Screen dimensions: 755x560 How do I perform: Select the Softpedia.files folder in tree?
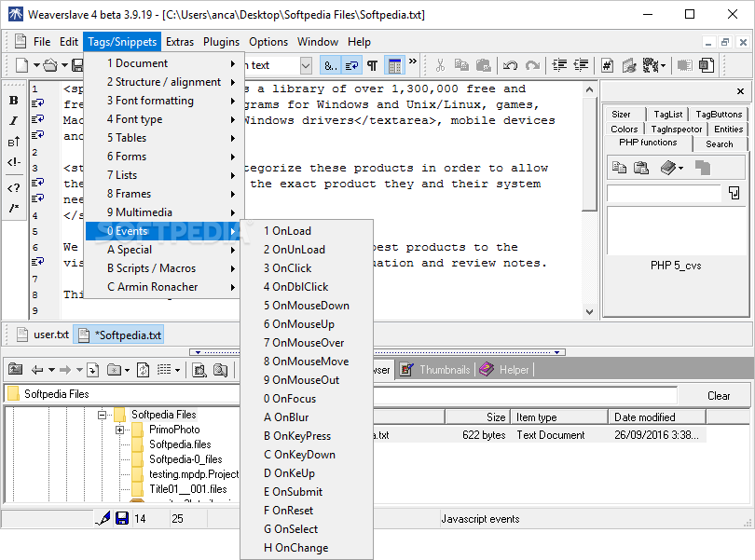180,444
